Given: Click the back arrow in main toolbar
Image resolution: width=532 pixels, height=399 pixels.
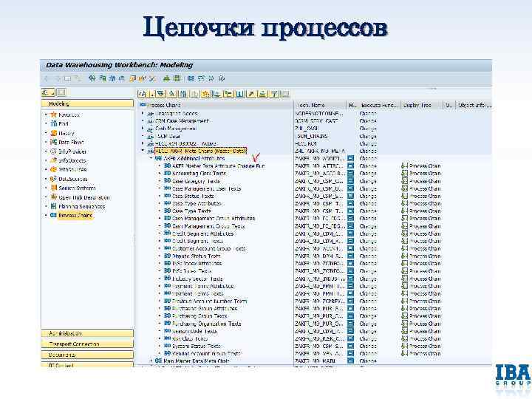Looking at the screenshot, I should click(x=47, y=79).
